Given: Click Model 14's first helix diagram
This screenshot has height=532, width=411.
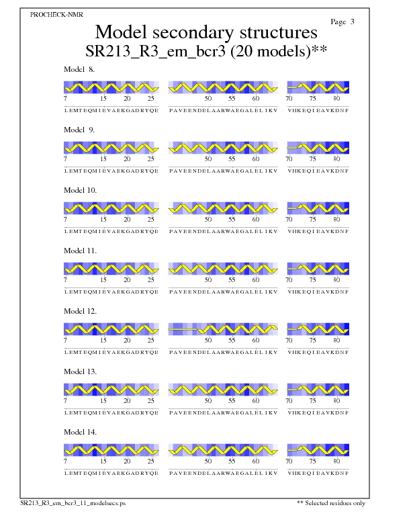Looking at the screenshot, I should [x=111, y=450].
